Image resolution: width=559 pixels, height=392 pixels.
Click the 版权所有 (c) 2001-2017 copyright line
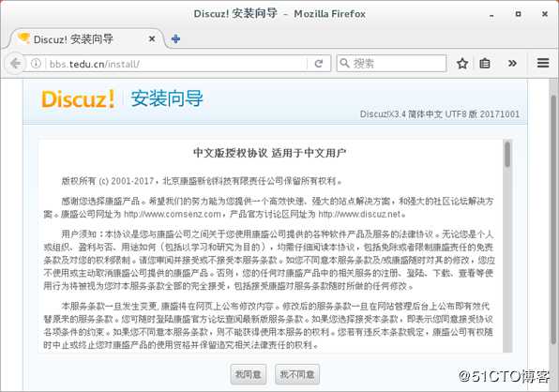pyautogui.click(x=202, y=181)
